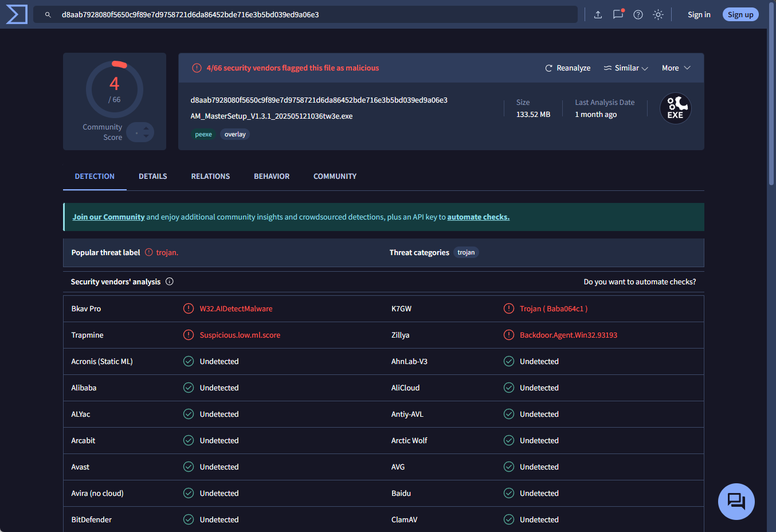Follow the Join our Community link
776x532 pixels.
(108, 217)
